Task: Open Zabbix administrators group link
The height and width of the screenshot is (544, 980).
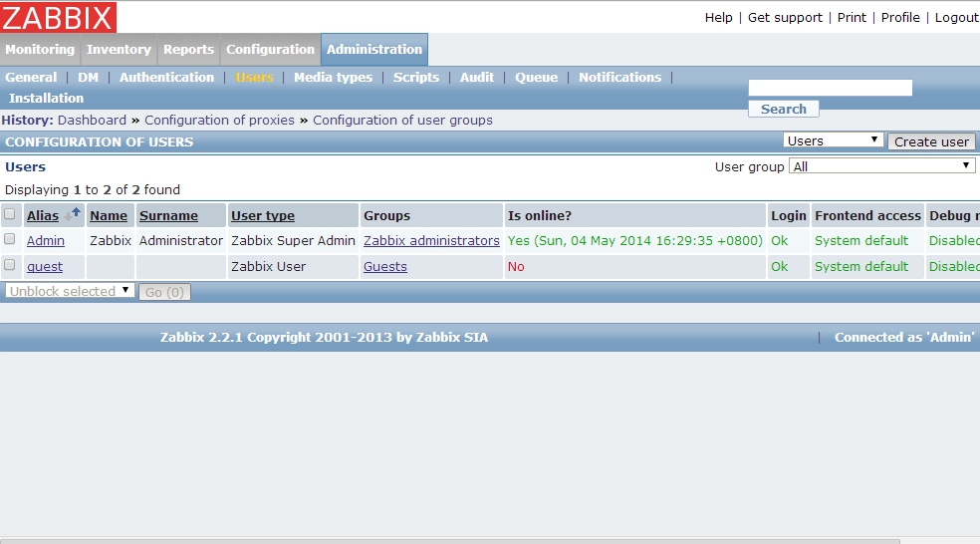Action: tap(432, 241)
